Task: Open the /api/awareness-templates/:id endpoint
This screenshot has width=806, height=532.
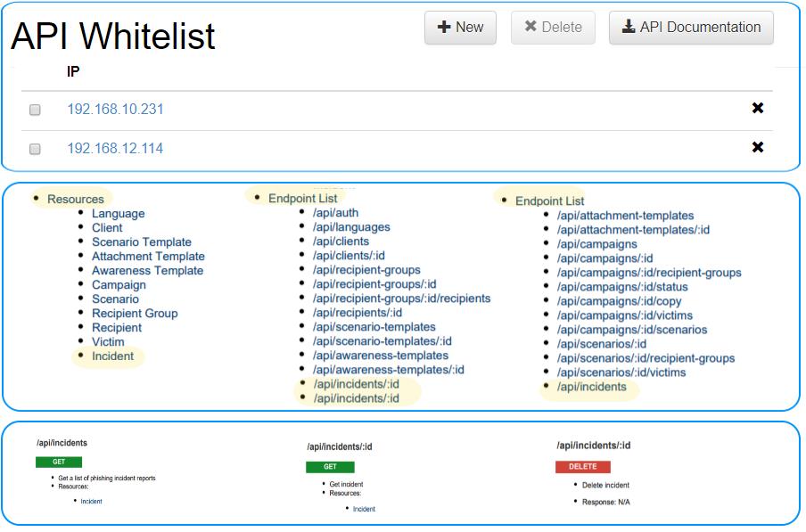Action: (389, 370)
